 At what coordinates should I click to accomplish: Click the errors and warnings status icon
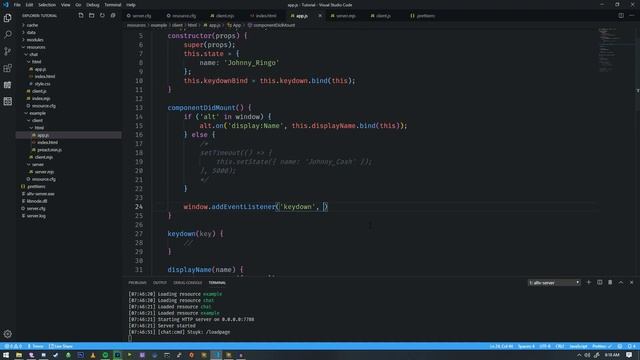(x=13, y=346)
